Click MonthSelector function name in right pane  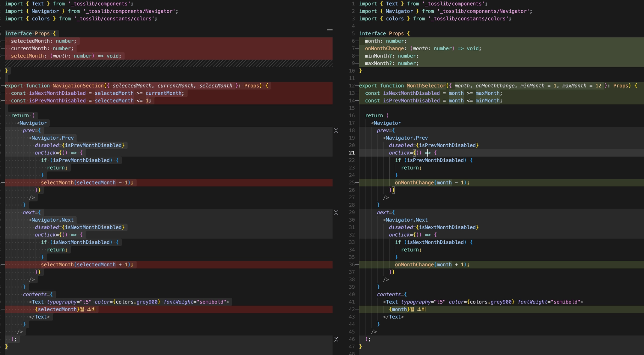coord(426,86)
